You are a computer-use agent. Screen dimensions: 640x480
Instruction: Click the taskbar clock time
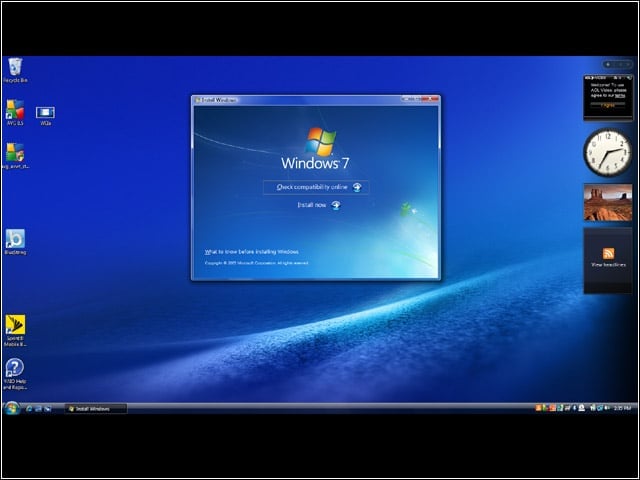623,408
